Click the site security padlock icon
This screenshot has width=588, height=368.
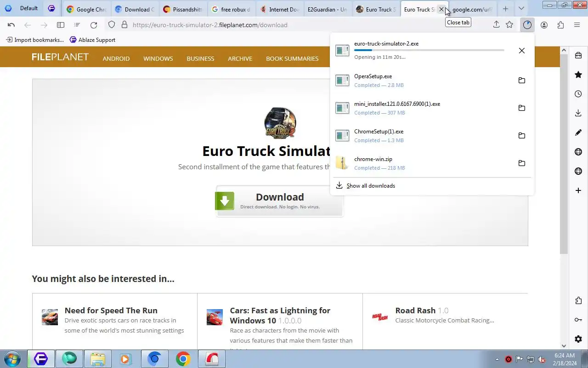(124, 25)
